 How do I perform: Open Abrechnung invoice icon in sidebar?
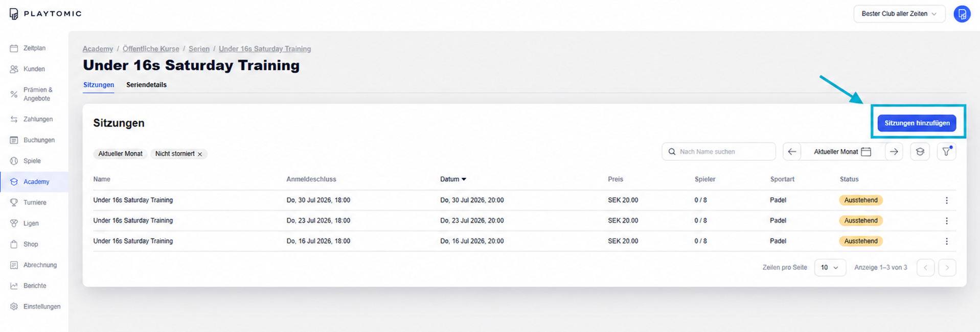coord(14,265)
